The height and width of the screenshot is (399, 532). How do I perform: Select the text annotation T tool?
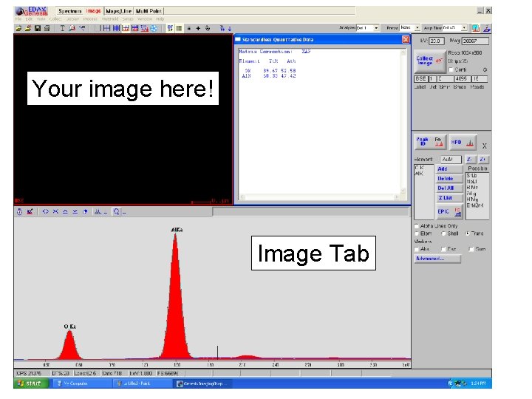click(62, 29)
